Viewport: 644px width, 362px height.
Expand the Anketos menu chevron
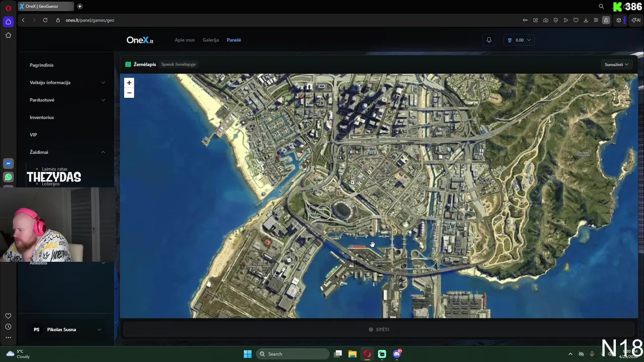(x=103, y=263)
